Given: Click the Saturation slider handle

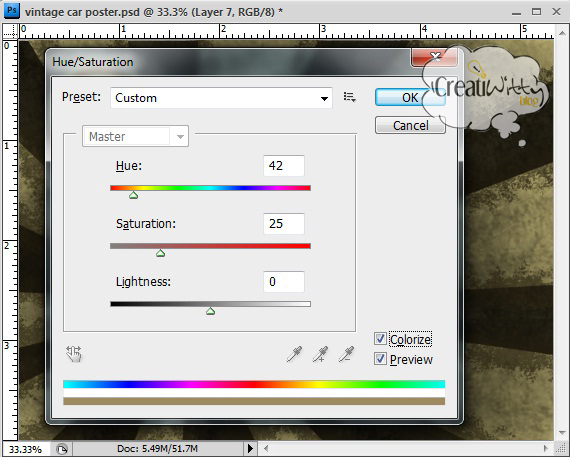Looking at the screenshot, I should 160,253.
